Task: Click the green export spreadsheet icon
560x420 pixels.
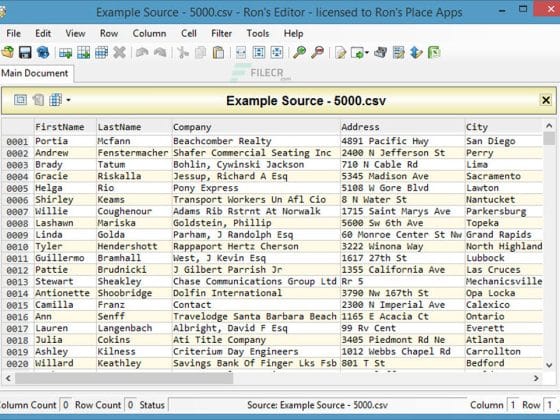Action: (434, 53)
